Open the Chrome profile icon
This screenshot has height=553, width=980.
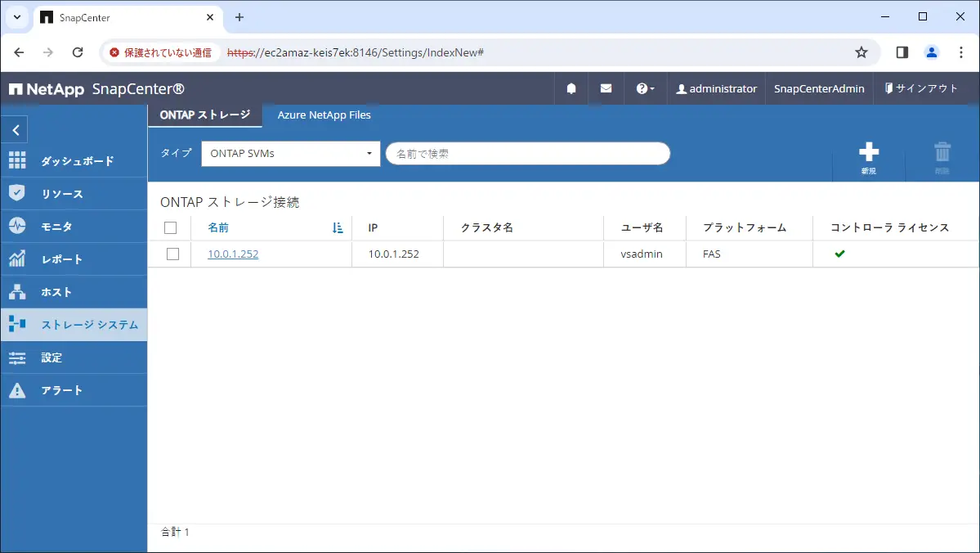coord(931,52)
